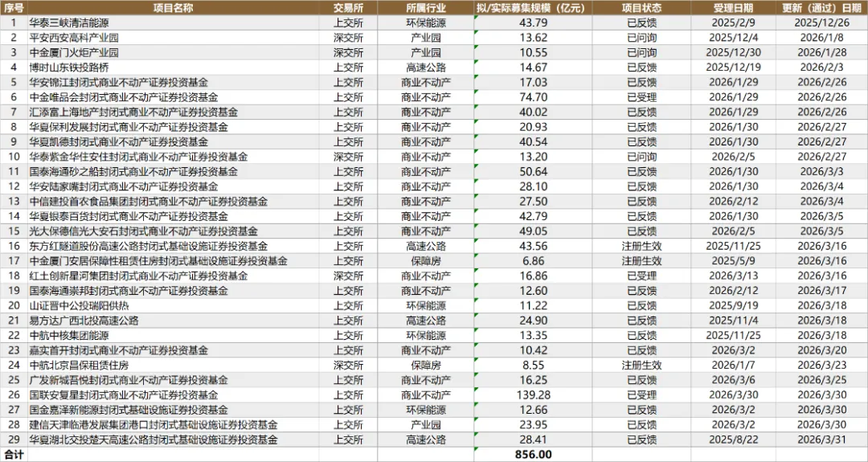Click the update date 2026/2/3
The width and height of the screenshot is (868, 462).
pyautogui.click(x=821, y=67)
